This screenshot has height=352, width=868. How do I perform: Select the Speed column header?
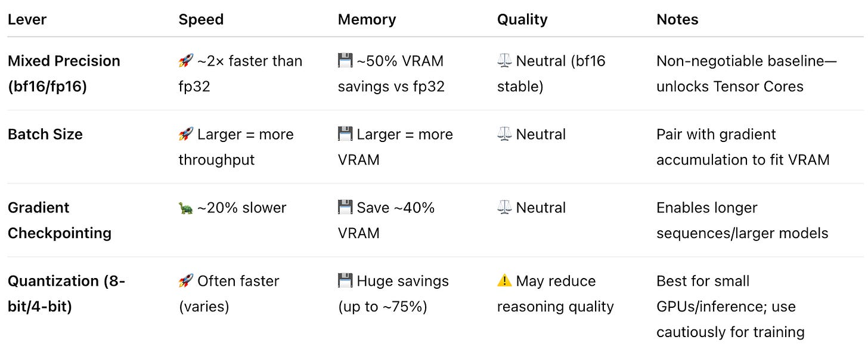201,19
